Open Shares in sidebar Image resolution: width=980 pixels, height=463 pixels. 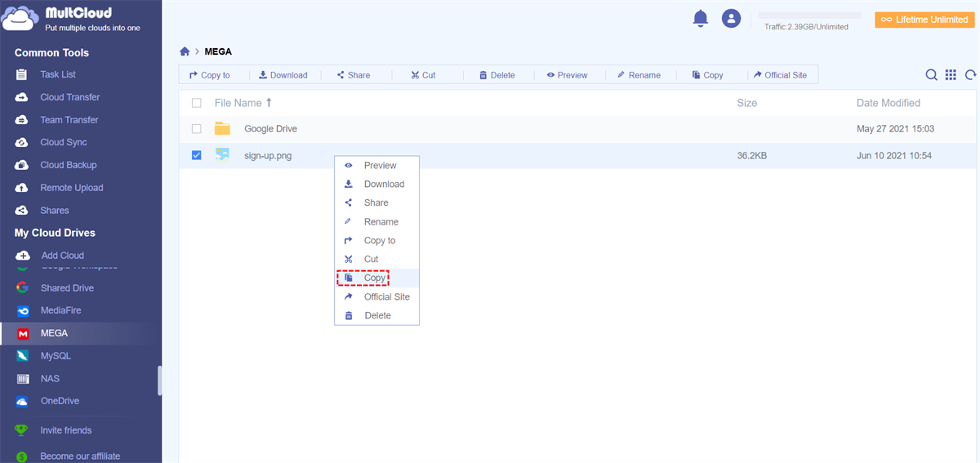54,211
